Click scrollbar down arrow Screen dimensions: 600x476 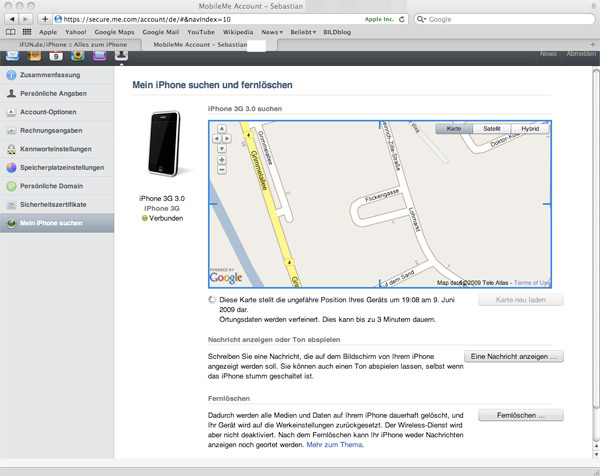click(596, 454)
